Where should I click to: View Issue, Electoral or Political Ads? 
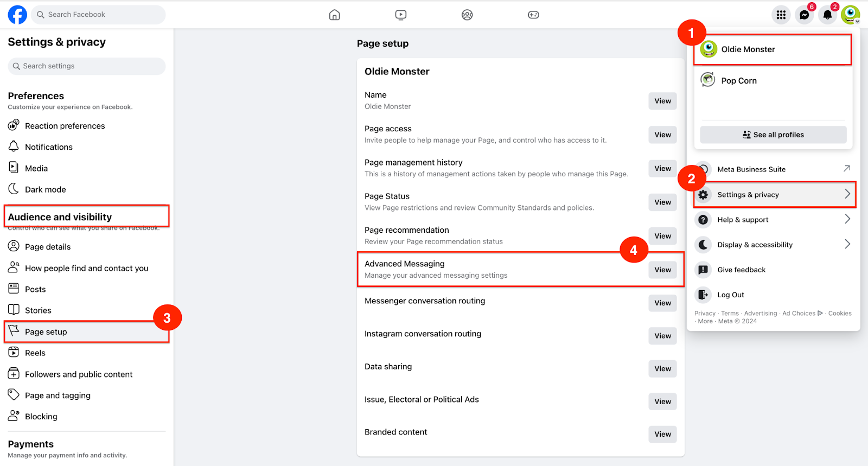[x=662, y=401]
